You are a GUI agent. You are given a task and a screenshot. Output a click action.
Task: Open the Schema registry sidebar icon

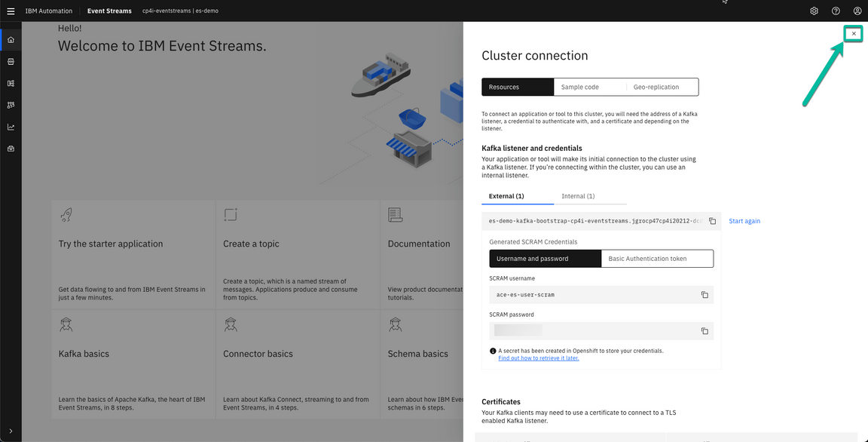click(x=11, y=83)
